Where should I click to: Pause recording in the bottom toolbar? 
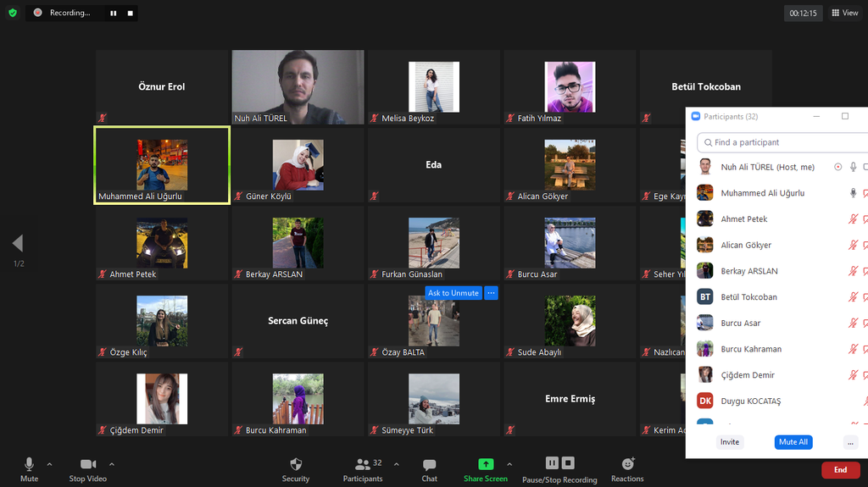(x=552, y=462)
